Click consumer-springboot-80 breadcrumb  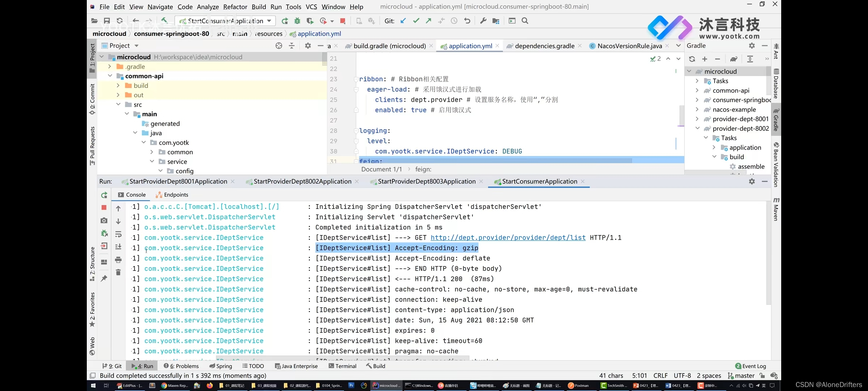171,34
